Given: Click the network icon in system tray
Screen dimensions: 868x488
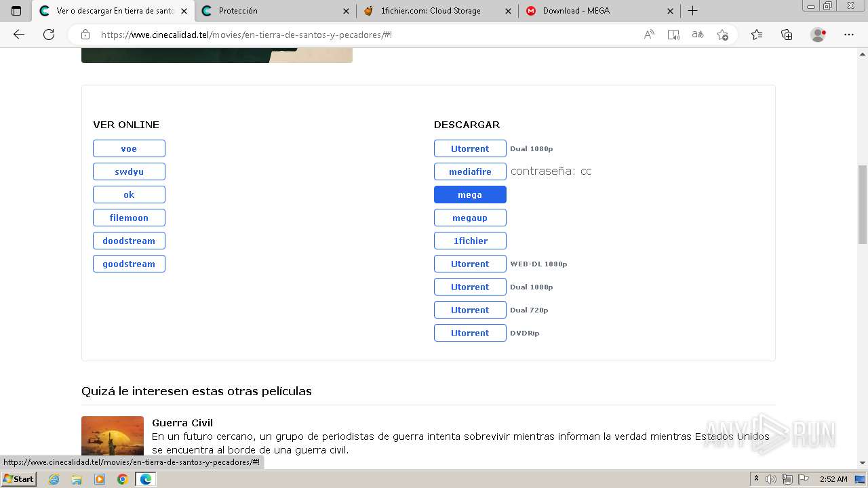Looking at the screenshot, I should pyautogui.click(x=787, y=479).
